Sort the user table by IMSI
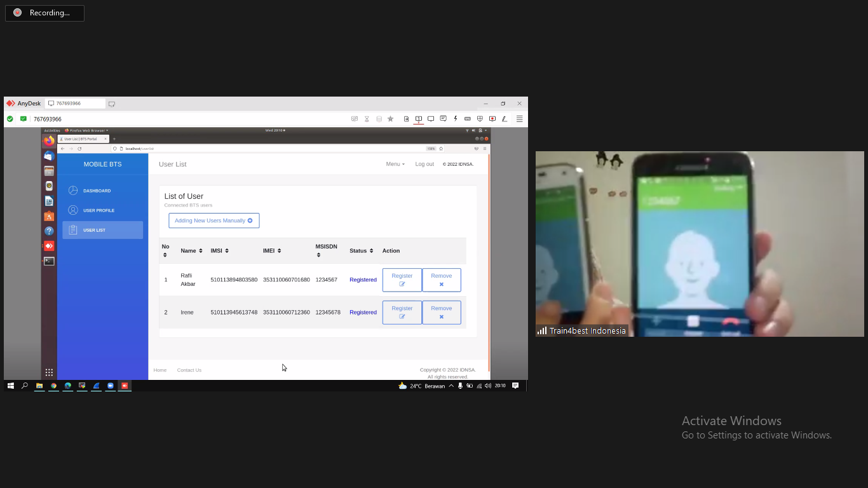Viewport: 868px width, 488px height. click(x=219, y=251)
